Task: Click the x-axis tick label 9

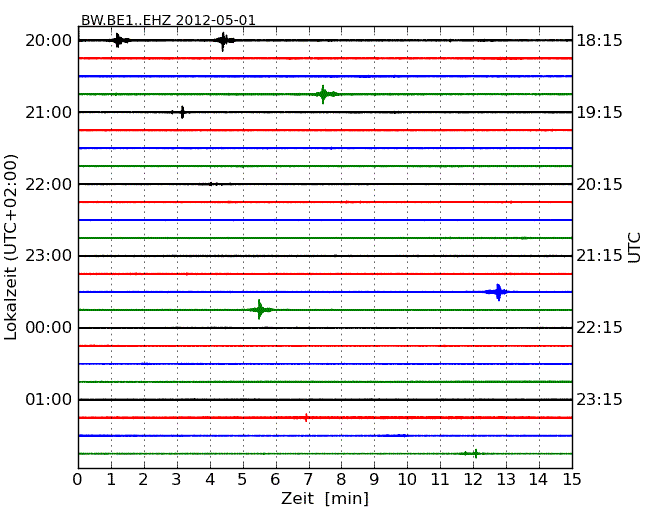Action: 374,480
